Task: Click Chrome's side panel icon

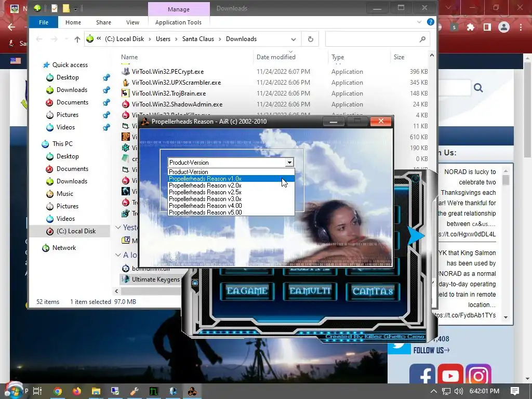Action: 487,27
